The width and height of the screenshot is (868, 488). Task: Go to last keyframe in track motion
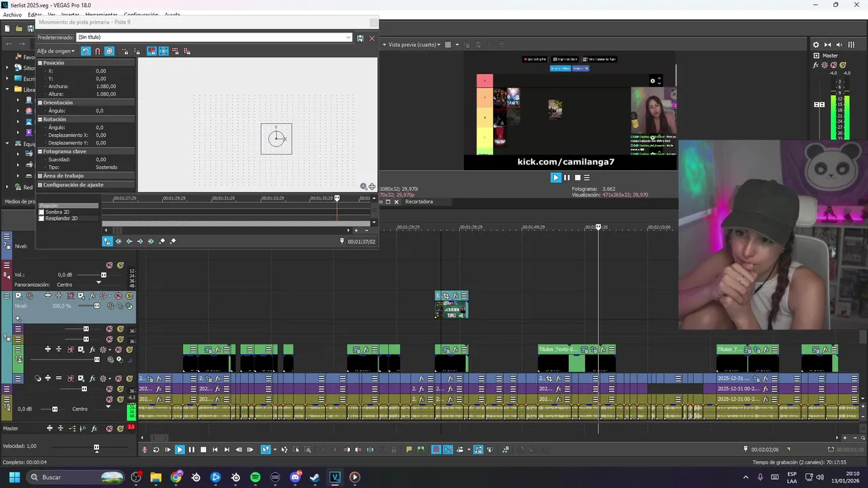[x=151, y=241]
